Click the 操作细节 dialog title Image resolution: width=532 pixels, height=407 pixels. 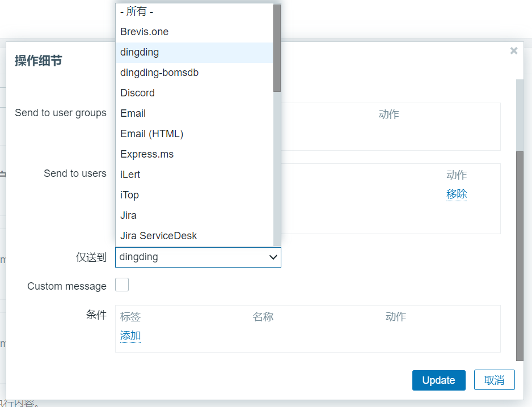tap(39, 61)
